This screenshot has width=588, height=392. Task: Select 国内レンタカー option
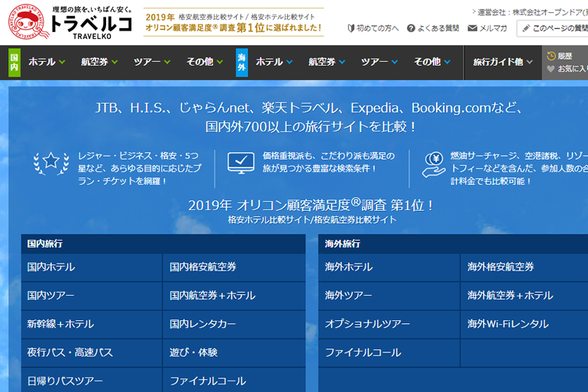click(234, 324)
